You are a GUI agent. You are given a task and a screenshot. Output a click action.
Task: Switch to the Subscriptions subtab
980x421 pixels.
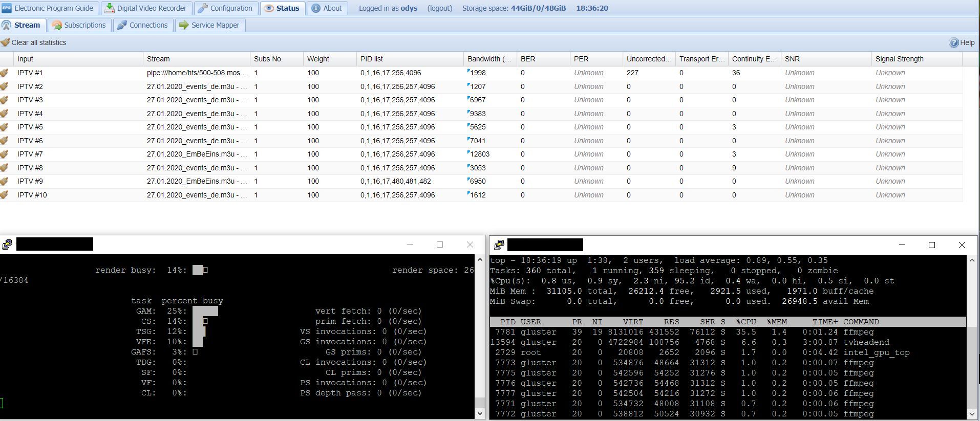[79, 25]
